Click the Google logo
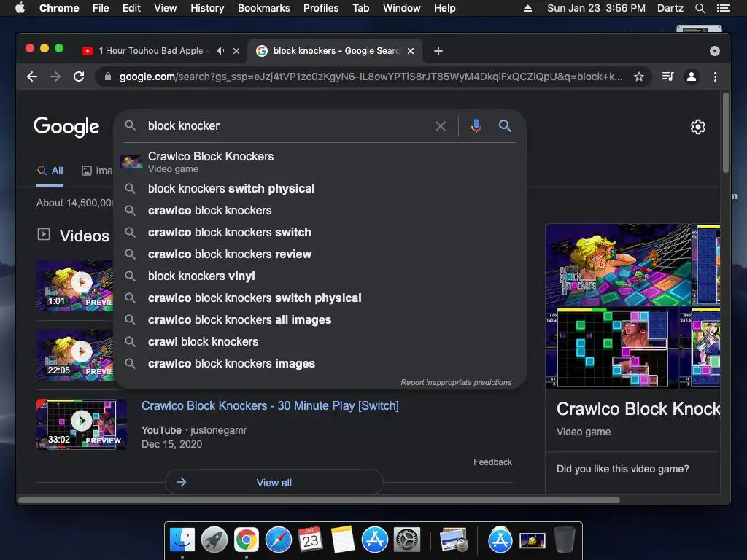 click(66, 127)
